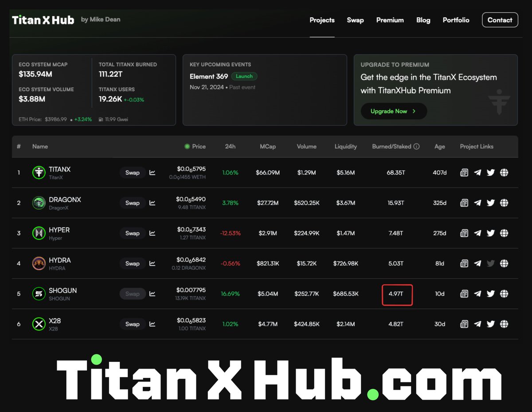Open the Premium nav tab
The height and width of the screenshot is (412, 532).
390,20
